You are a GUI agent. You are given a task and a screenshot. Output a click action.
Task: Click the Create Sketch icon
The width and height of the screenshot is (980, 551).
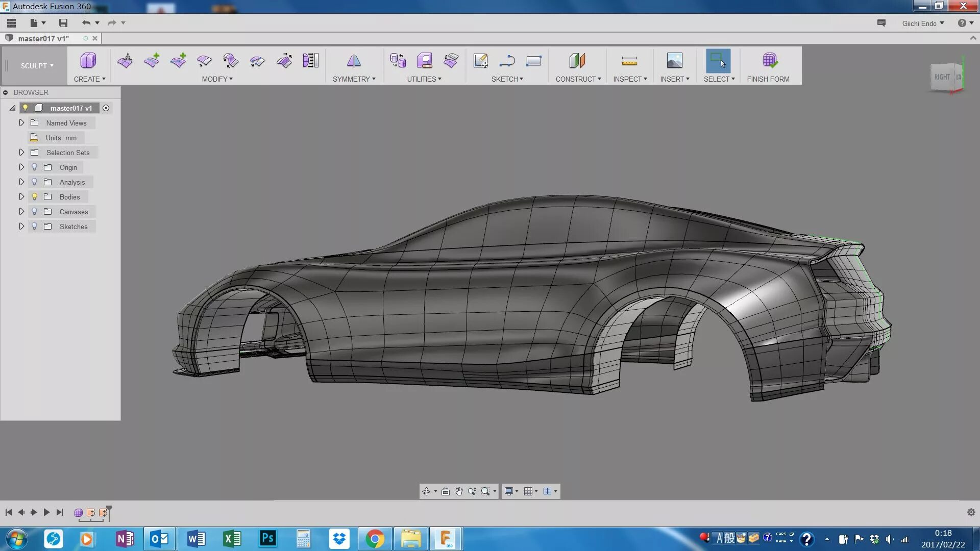click(x=480, y=61)
